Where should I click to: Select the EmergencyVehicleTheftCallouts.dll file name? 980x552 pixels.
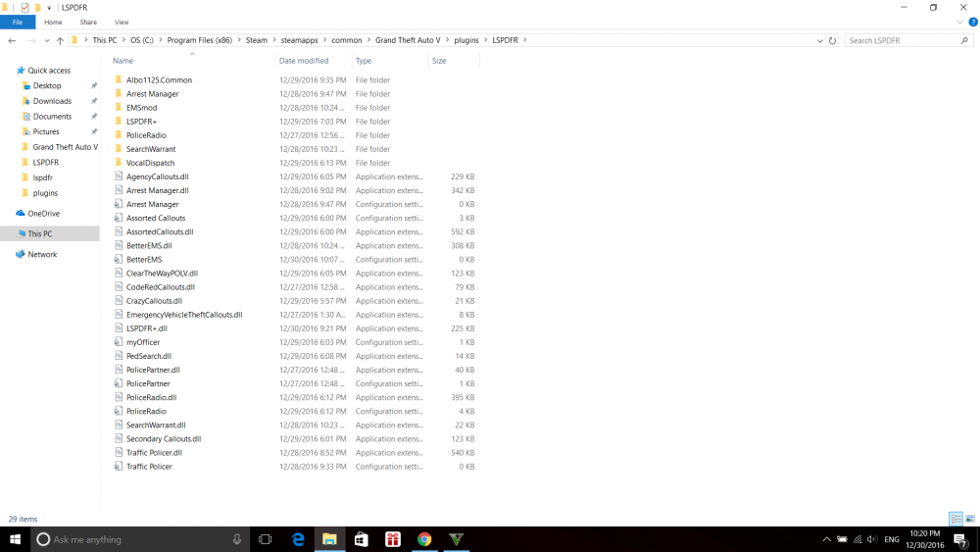(184, 315)
